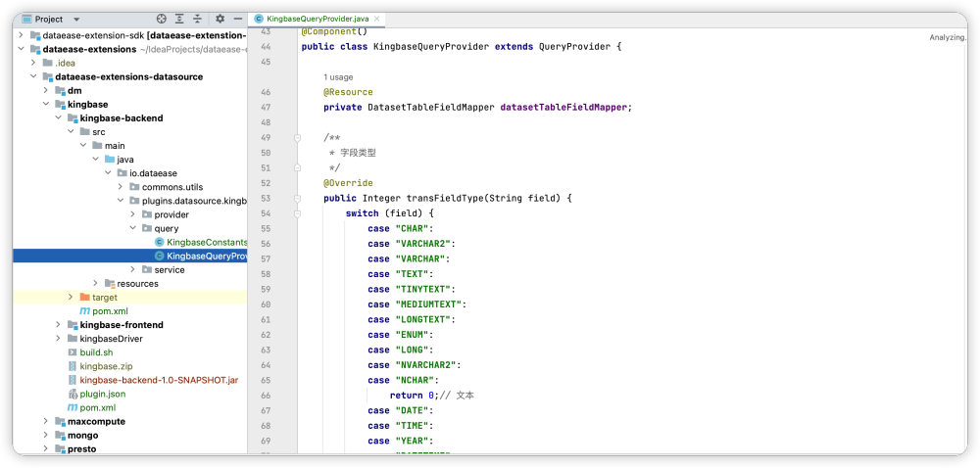The height and width of the screenshot is (468, 980).
Task: Click line number 47 in gutter
Action: [x=265, y=108]
